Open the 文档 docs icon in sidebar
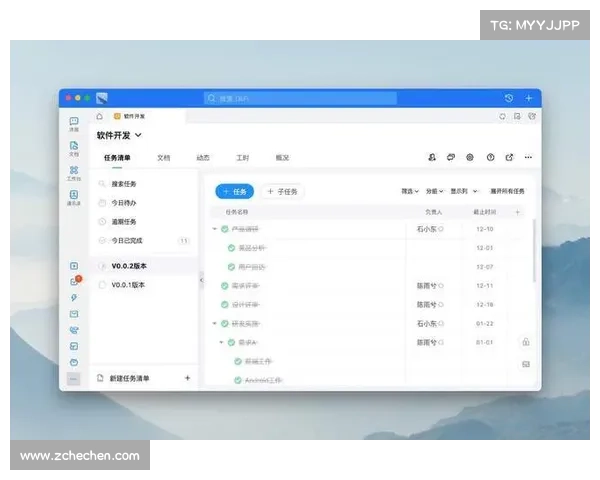 [74, 147]
